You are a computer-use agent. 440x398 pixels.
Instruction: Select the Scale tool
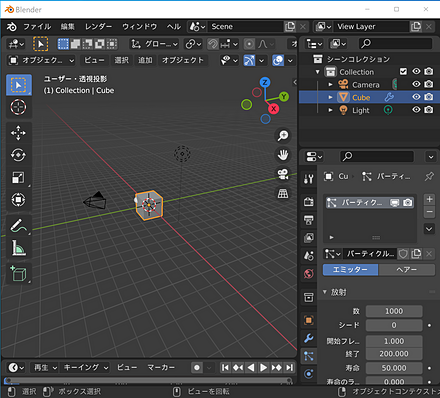click(x=18, y=177)
